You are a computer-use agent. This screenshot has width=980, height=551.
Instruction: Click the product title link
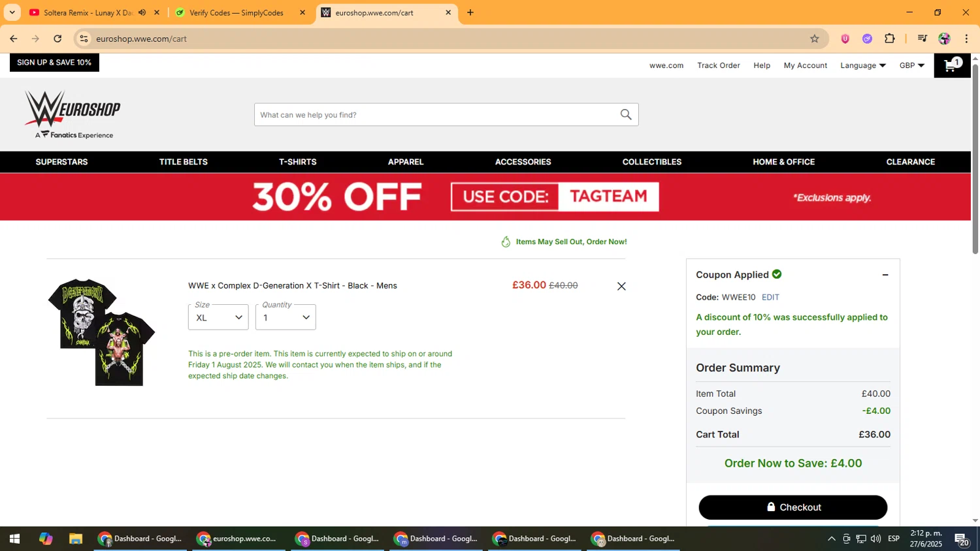(x=293, y=285)
